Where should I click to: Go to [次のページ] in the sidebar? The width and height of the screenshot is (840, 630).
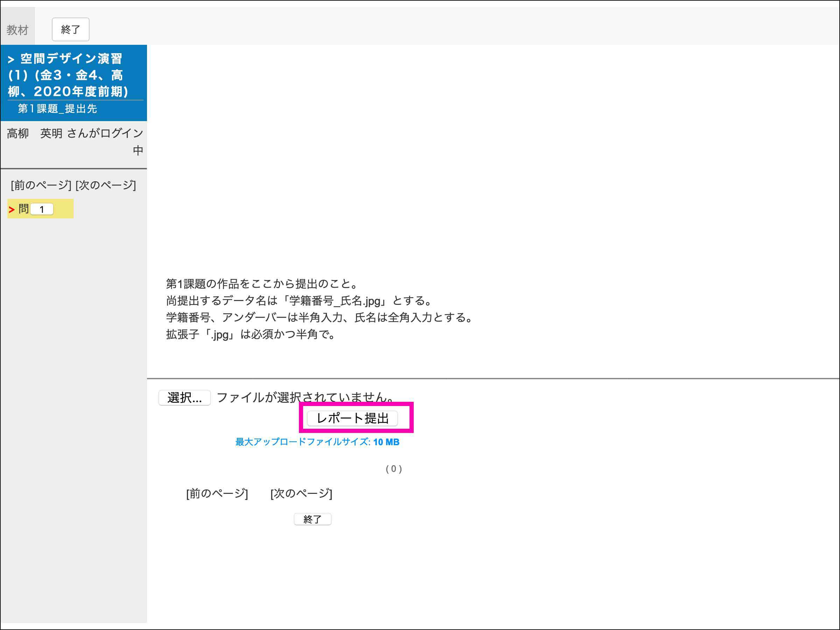pos(106,185)
